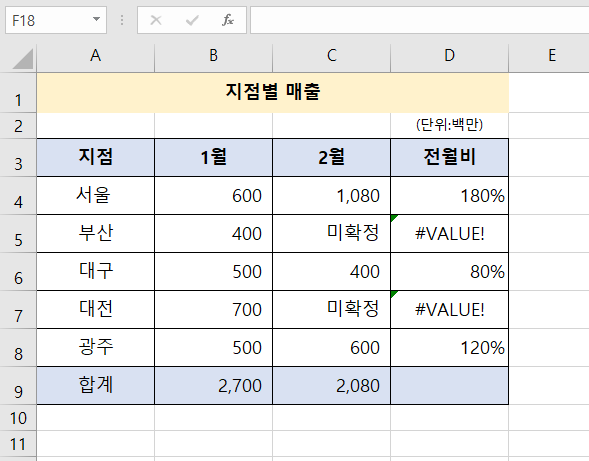589x461 pixels.
Task: Click the 대구 1월 value 500
Action: pos(213,272)
